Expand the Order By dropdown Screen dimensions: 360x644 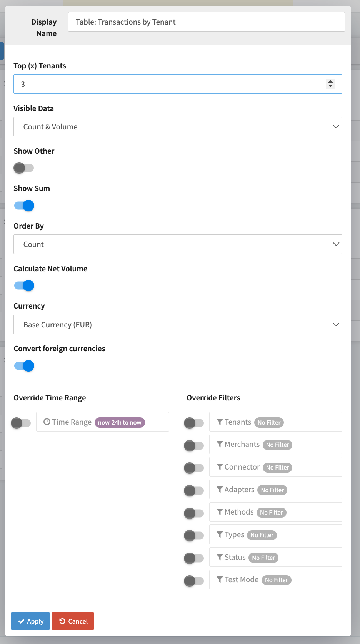tap(178, 244)
